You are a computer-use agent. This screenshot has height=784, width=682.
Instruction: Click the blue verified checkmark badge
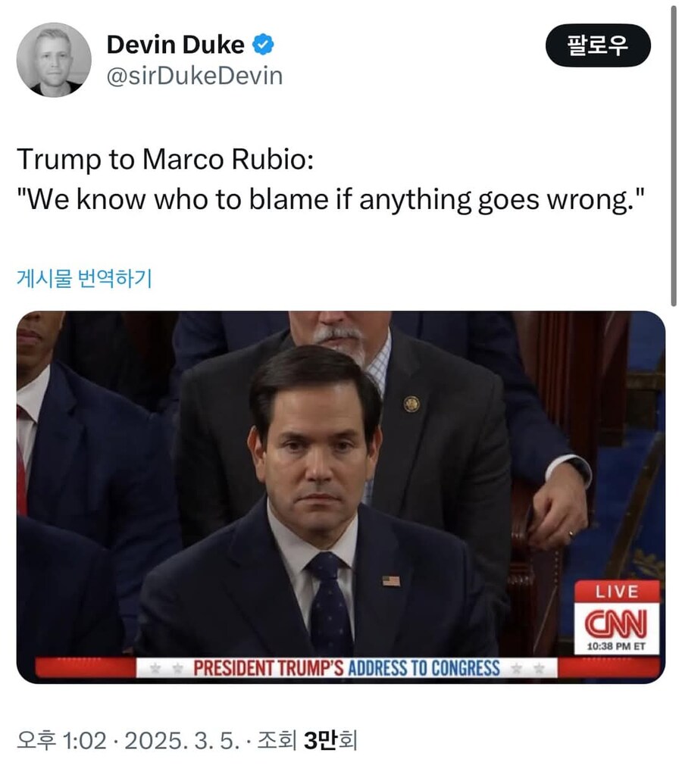point(263,45)
